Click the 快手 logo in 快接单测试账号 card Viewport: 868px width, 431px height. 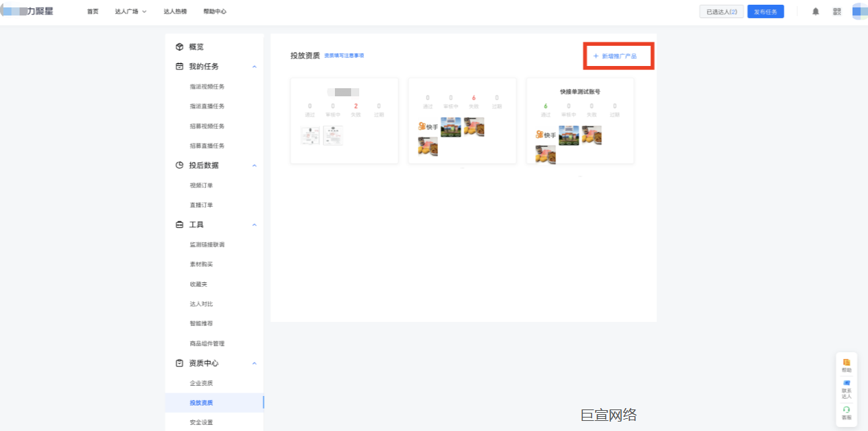click(546, 135)
